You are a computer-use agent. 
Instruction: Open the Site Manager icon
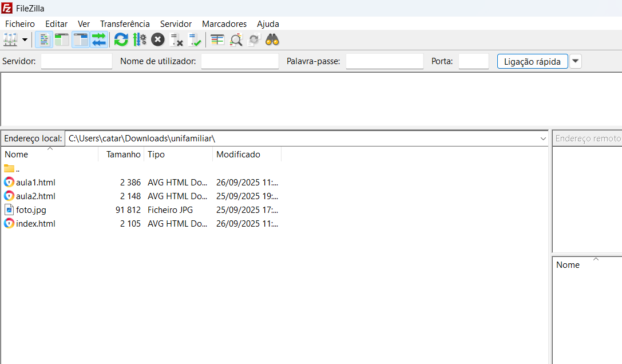coord(10,39)
